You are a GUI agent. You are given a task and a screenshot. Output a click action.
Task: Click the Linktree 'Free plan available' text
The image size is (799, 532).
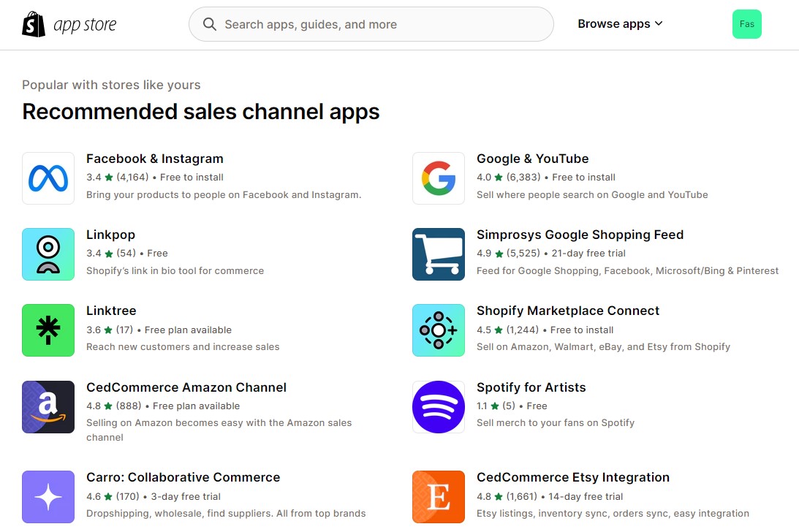point(188,330)
